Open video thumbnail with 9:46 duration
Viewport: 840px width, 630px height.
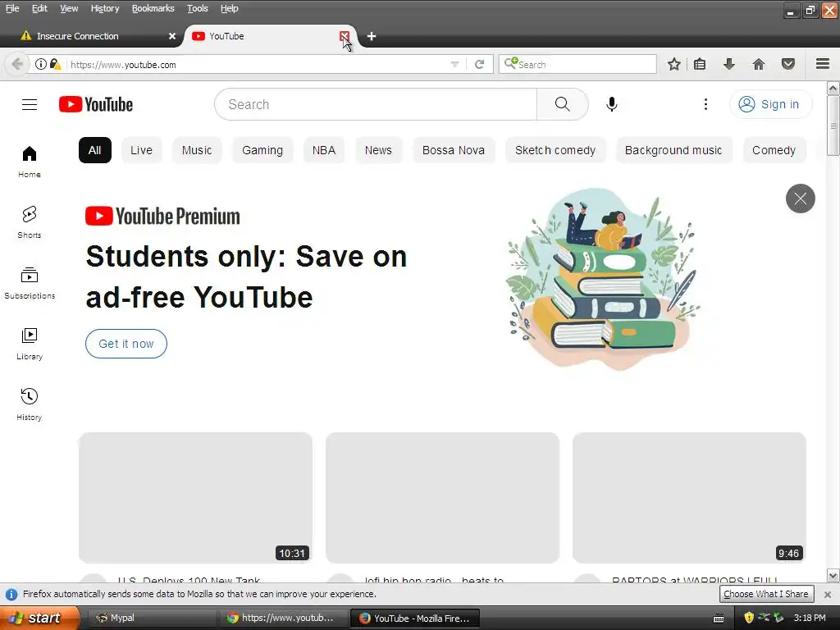coord(689,498)
